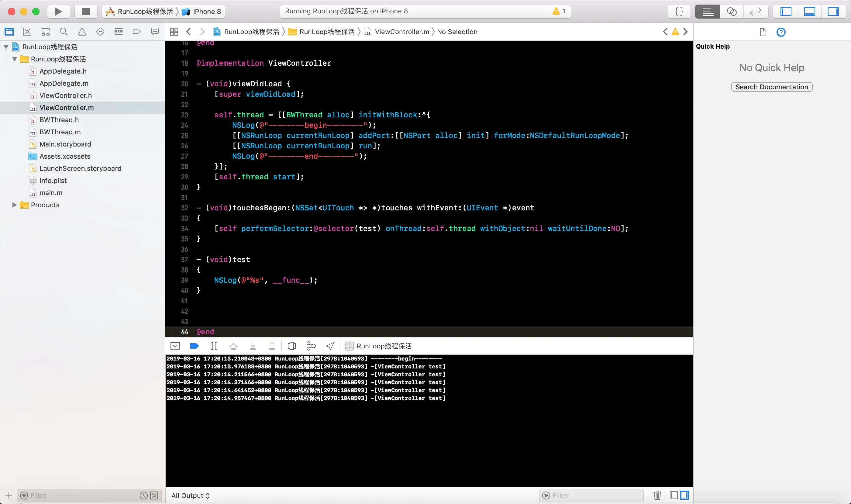Clear console with the trash icon

(657, 495)
